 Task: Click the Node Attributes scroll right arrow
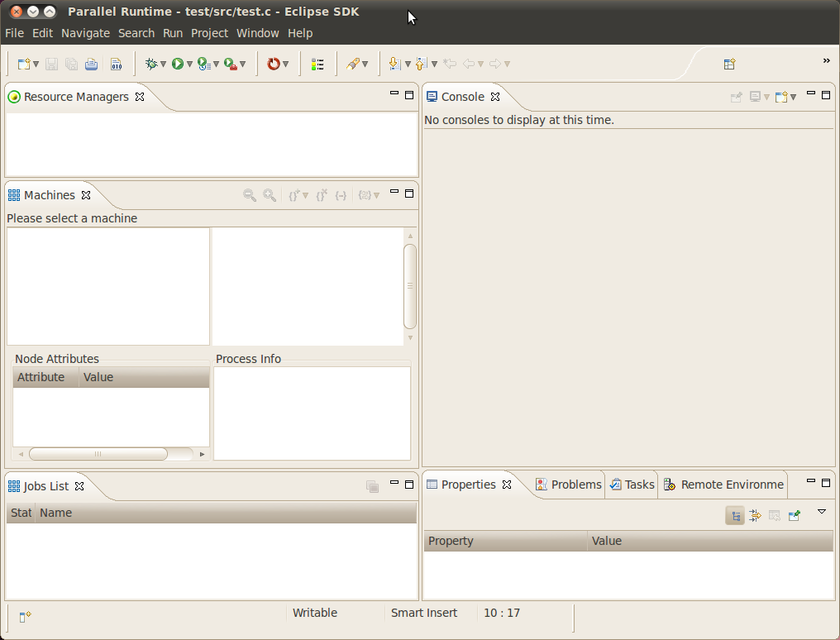point(202,454)
